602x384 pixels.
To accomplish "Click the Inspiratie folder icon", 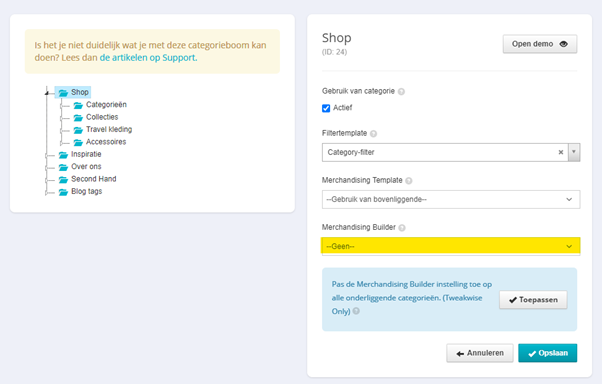I will [x=63, y=154].
